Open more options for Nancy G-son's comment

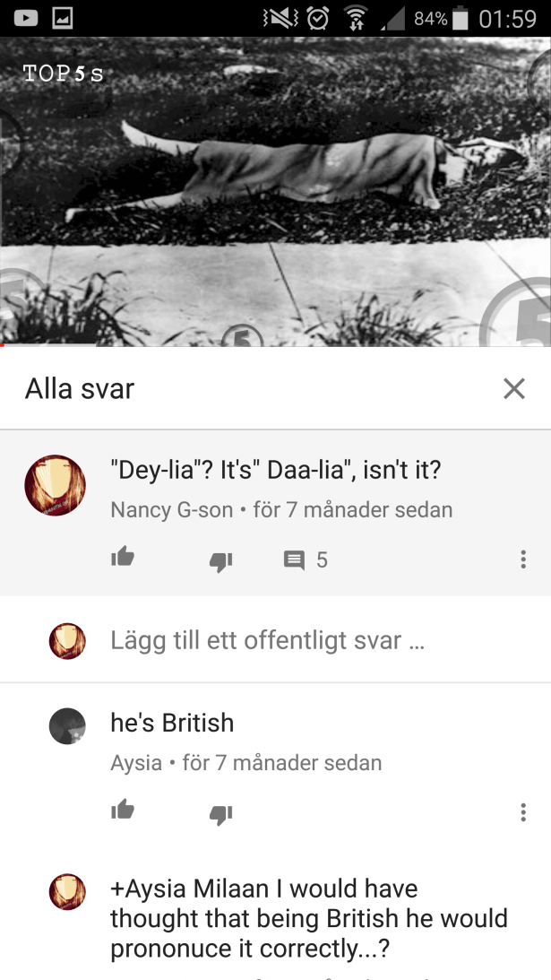pos(523,559)
